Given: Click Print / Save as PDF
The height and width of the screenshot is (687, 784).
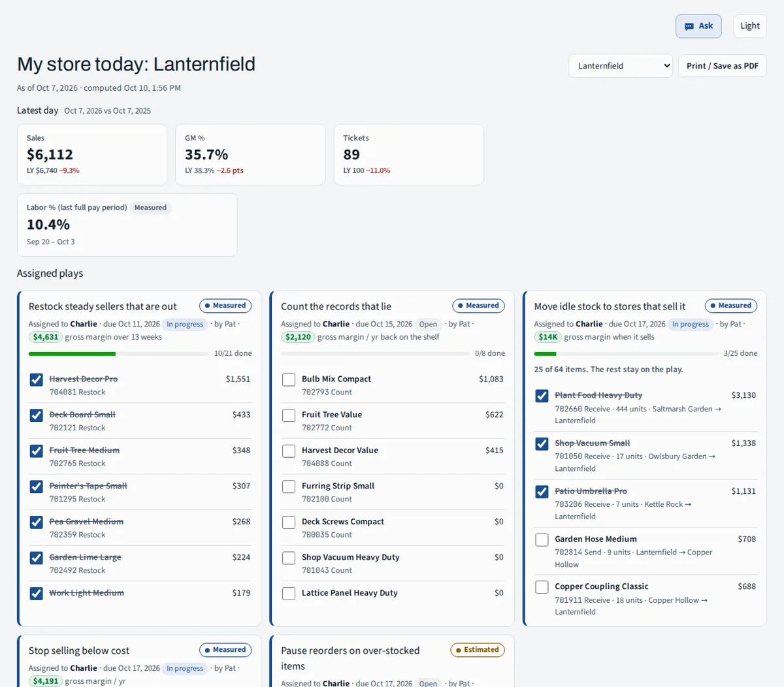Looking at the screenshot, I should (x=722, y=66).
